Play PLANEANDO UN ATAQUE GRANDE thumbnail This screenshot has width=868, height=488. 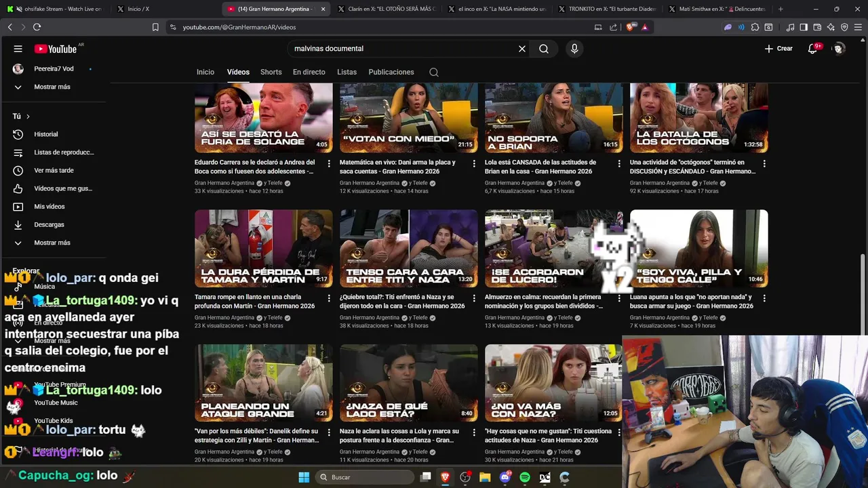click(264, 382)
